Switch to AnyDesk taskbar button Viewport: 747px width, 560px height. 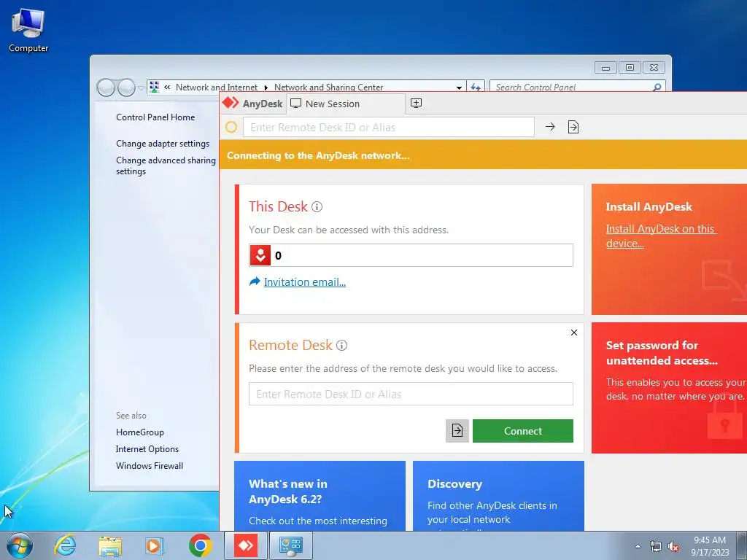(246, 545)
